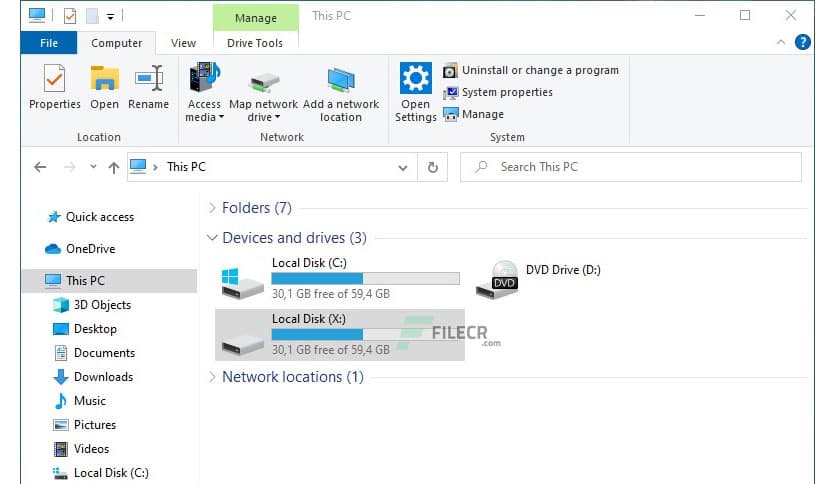This screenshot has width=836, height=484.
Task: Collapse the Devices and drives group
Action: pyautogui.click(x=212, y=237)
